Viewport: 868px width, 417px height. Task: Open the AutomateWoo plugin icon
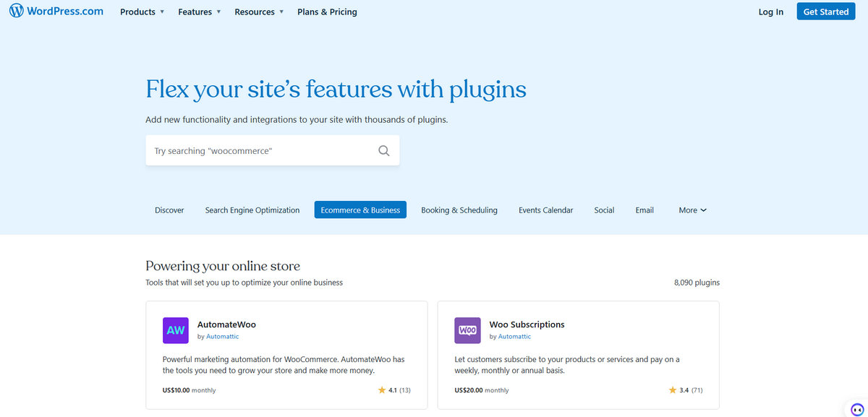tap(176, 330)
